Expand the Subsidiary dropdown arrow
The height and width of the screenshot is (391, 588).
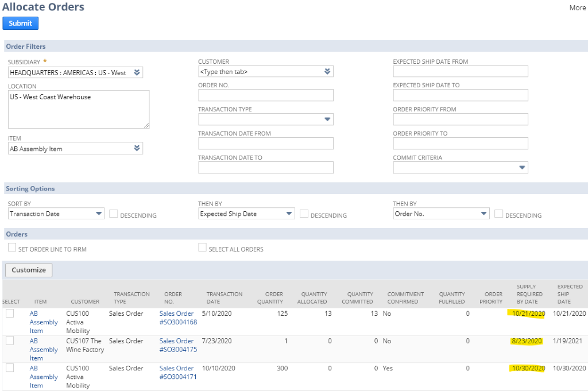[x=137, y=73]
